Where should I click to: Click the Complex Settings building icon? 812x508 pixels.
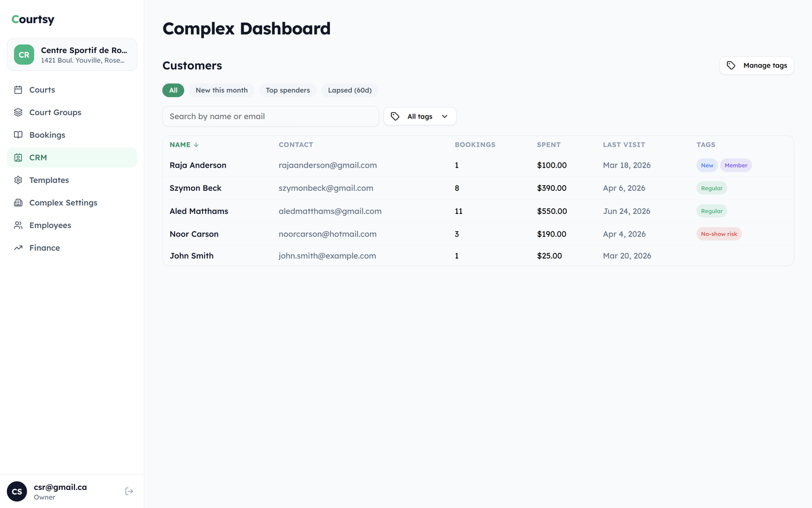tap(18, 203)
